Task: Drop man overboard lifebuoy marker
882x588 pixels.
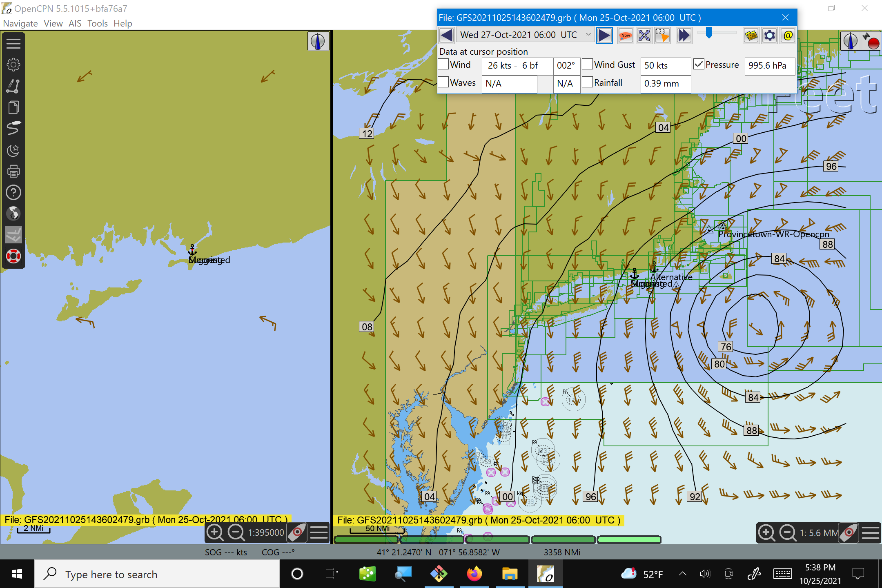Action: 13,256
